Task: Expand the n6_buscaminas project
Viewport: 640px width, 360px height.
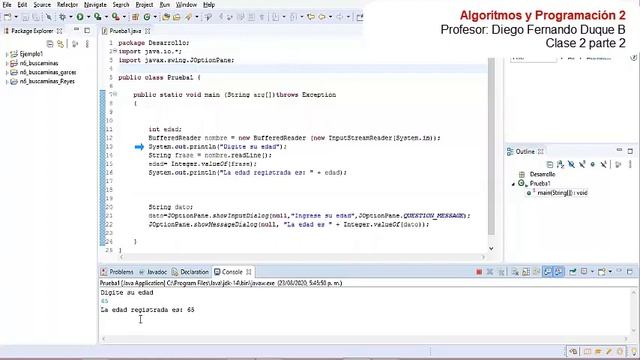Action: click(x=7, y=63)
